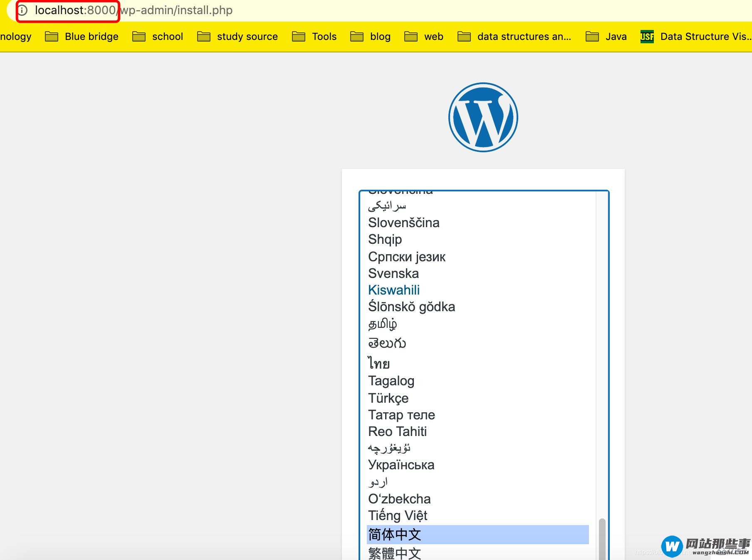Select Shqip language option
Image resolution: width=752 pixels, height=560 pixels.
pos(477,239)
